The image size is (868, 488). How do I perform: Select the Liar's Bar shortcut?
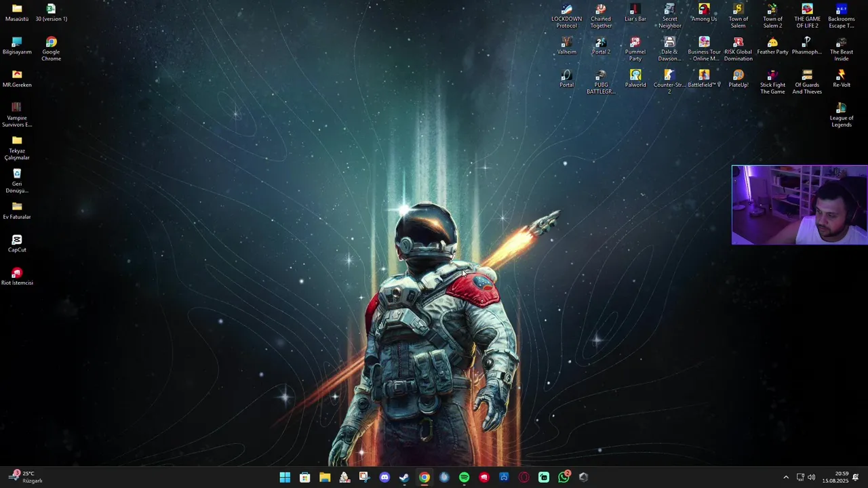tap(635, 13)
